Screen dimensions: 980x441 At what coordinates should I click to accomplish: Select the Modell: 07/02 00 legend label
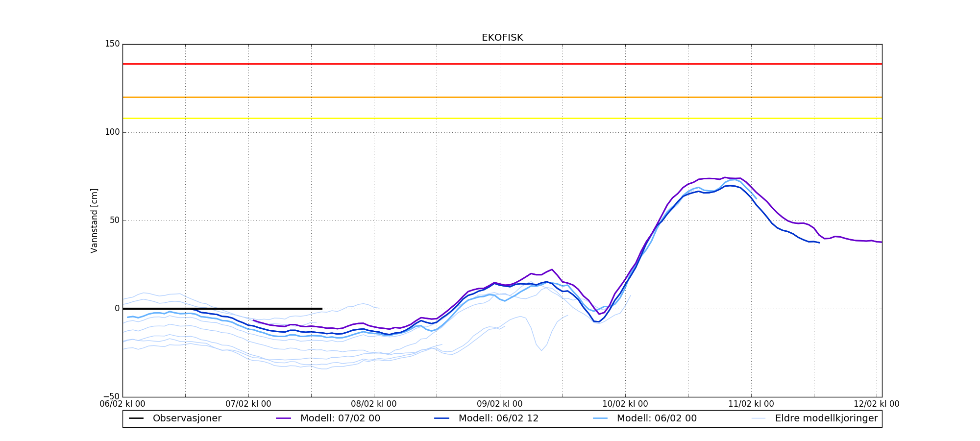pyautogui.click(x=340, y=418)
